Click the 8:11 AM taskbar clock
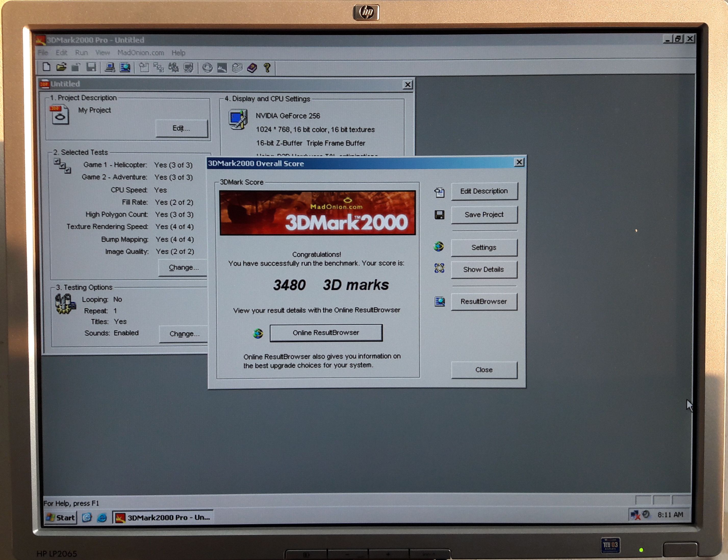Screen dimensions: 728x560 click(670, 515)
